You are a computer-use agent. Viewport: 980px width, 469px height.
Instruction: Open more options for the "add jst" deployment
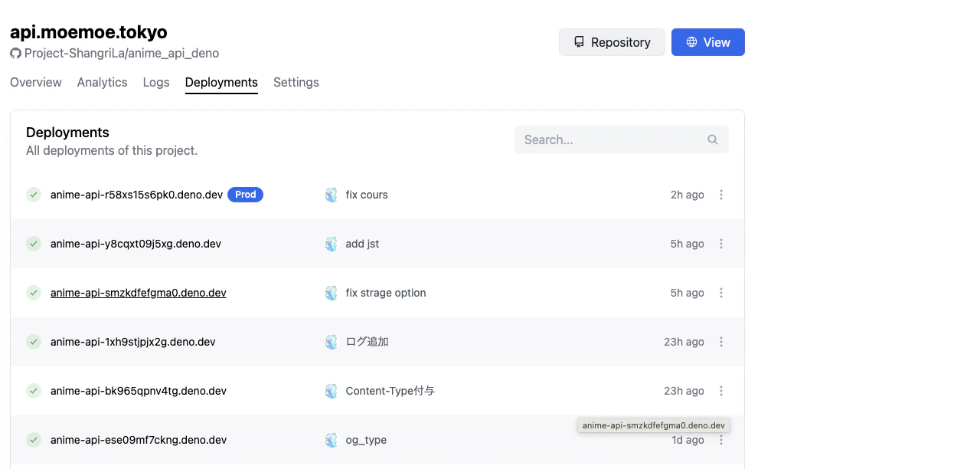721,244
